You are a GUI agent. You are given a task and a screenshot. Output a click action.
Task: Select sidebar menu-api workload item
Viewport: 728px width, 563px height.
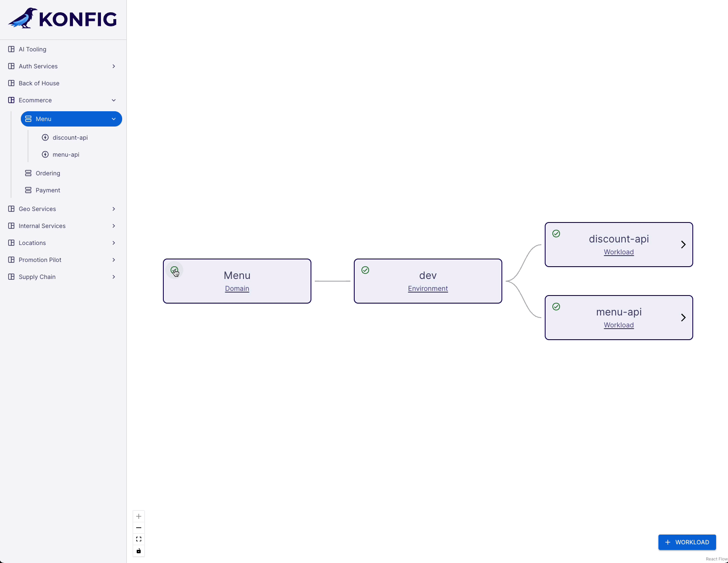[x=66, y=155]
